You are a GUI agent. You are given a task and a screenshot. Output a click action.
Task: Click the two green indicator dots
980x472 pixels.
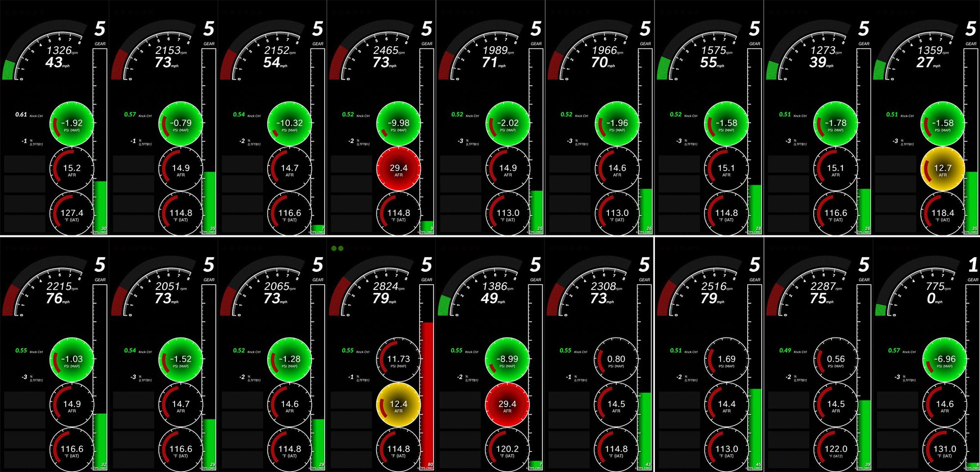pos(337,249)
